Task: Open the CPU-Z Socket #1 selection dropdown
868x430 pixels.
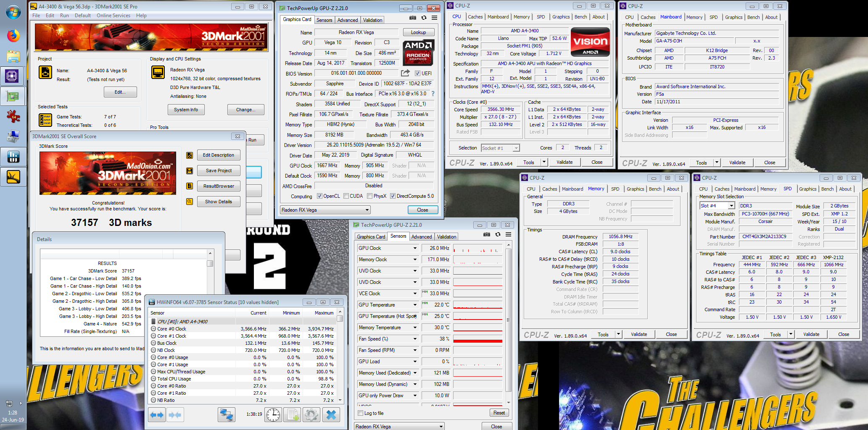Action: [500, 148]
